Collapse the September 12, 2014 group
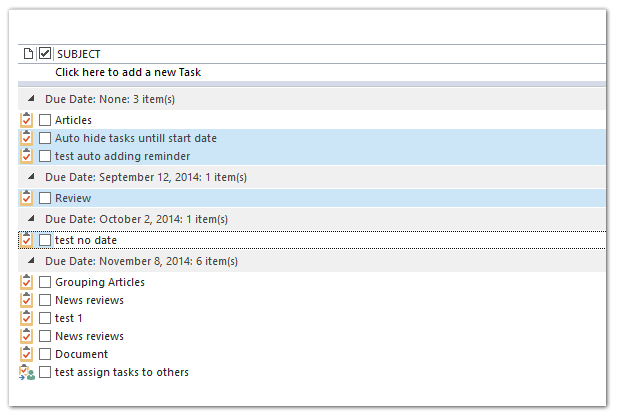 (31, 177)
